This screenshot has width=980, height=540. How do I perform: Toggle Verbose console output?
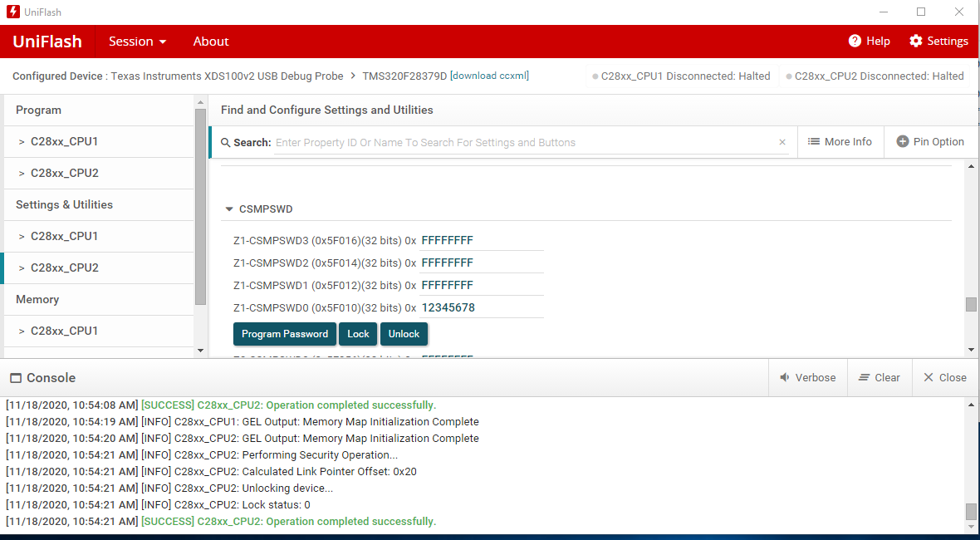click(x=807, y=377)
